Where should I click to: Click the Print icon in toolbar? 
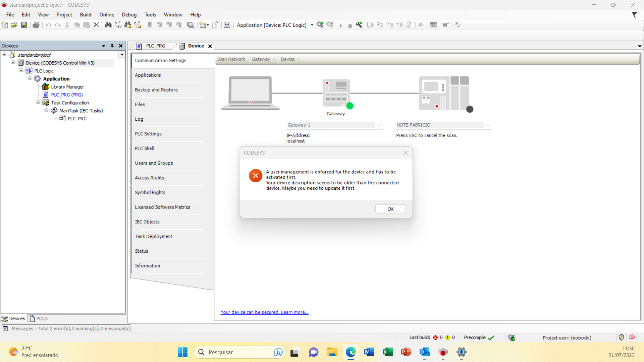pyautogui.click(x=36, y=25)
